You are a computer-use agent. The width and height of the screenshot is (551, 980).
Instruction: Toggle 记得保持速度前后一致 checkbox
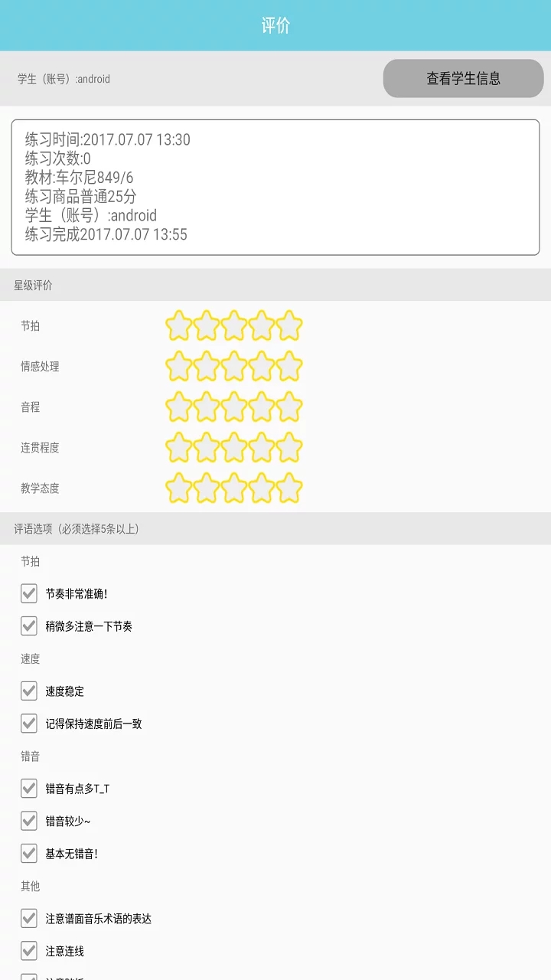click(29, 724)
